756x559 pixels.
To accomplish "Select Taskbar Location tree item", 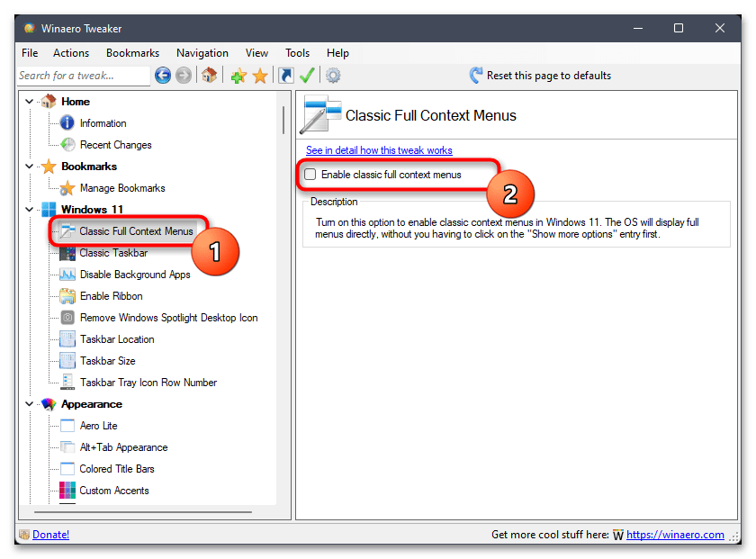I will point(117,339).
